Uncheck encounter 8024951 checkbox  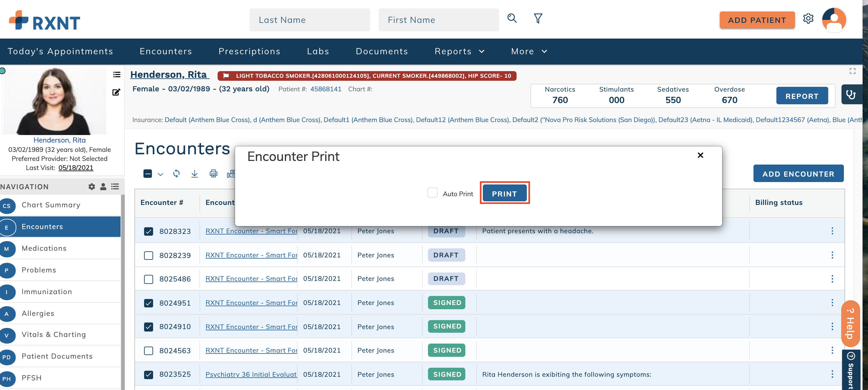pyautogui.click(x=149, y=303)
